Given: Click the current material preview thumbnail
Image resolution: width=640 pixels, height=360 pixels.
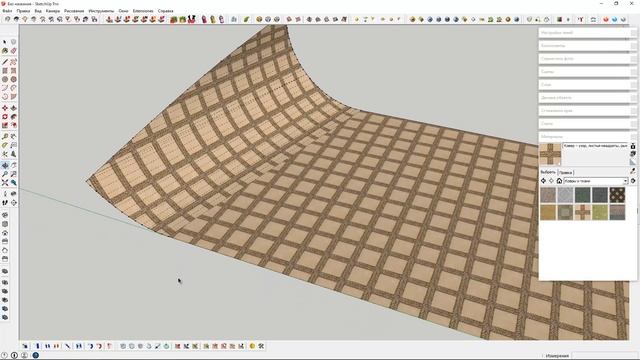Looking at the screenshot, I should 550,154.
